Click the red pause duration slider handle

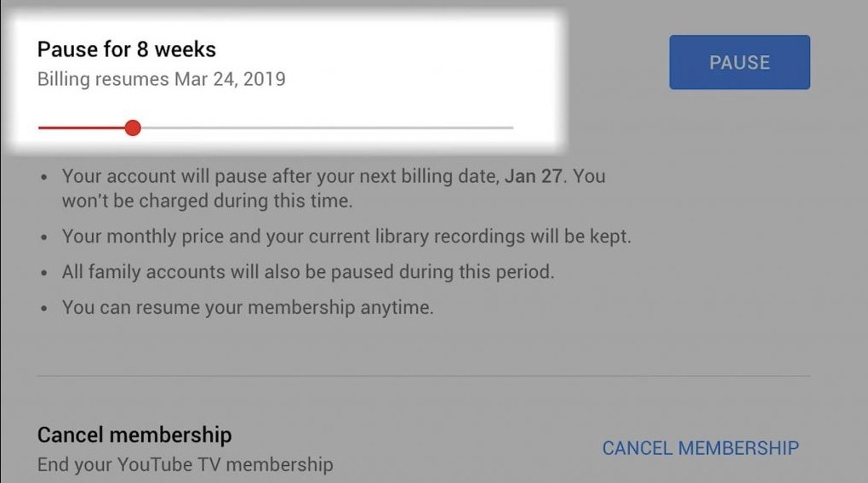133,128
